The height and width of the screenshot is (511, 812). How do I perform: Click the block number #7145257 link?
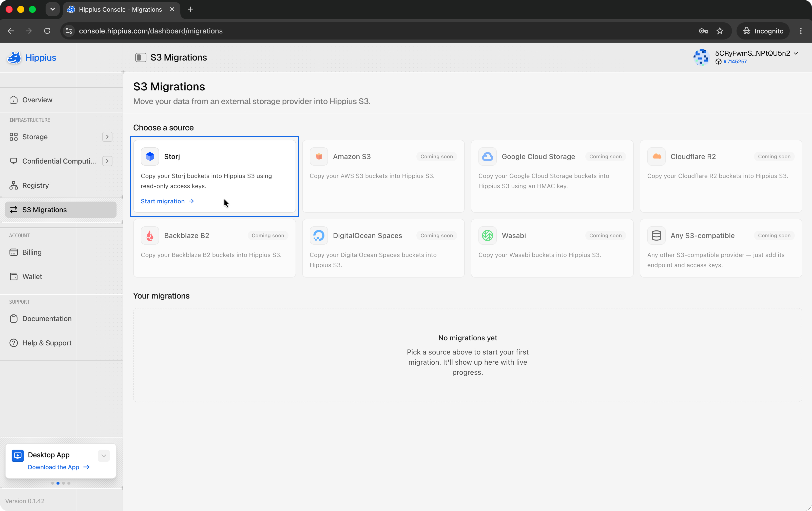735,62
